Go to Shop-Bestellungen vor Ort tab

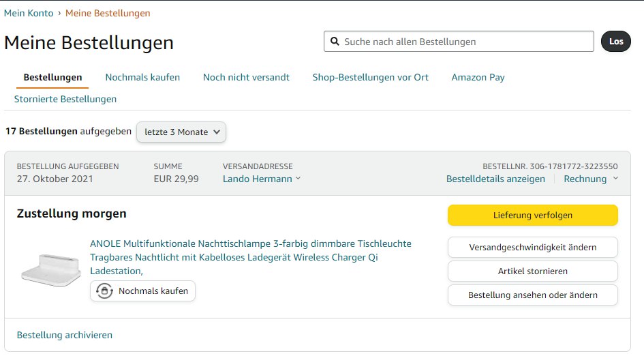[x=370, y=77]
